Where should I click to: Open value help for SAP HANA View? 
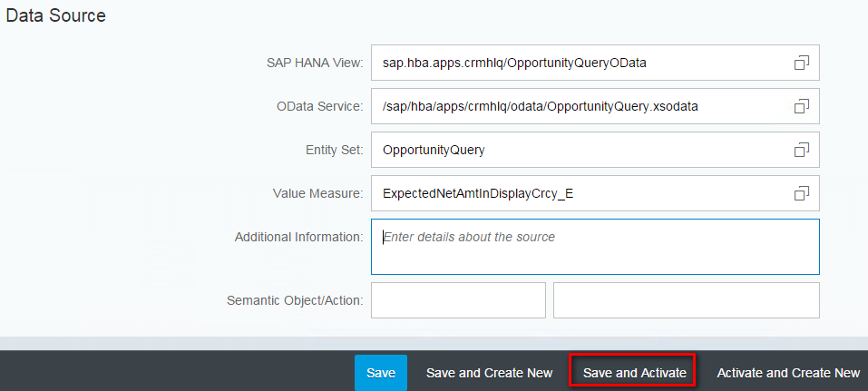802,63
